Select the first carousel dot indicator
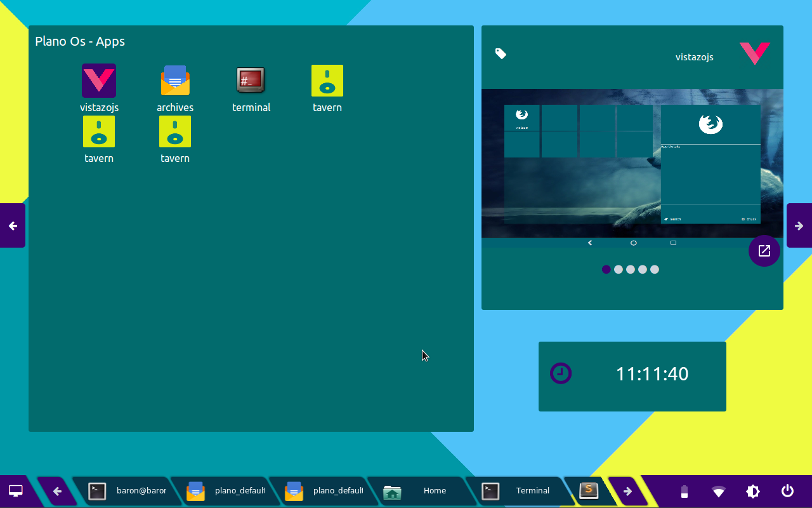Viewport: 812px width, 508px height. pyautogui.click(x=606, y=269)
